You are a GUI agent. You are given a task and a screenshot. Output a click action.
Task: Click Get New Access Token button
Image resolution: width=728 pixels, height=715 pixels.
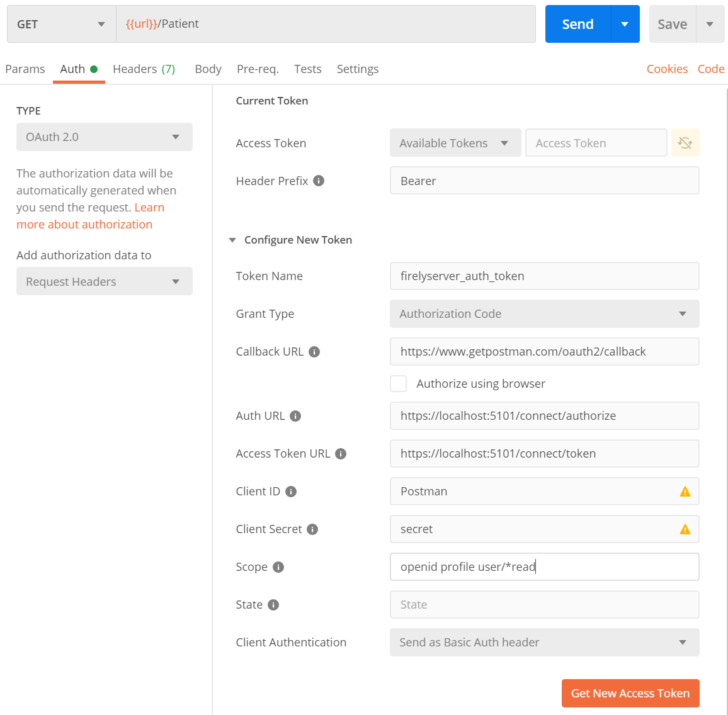click(630, 693)
